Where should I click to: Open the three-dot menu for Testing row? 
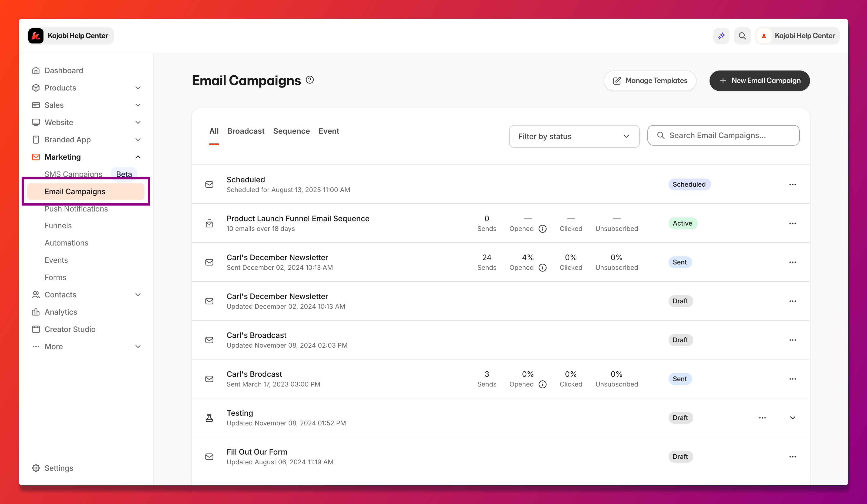(x=762, y=418)
